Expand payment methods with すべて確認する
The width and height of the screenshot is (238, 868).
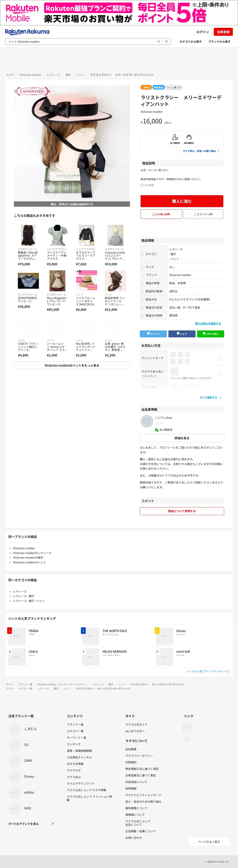(210, 398)
